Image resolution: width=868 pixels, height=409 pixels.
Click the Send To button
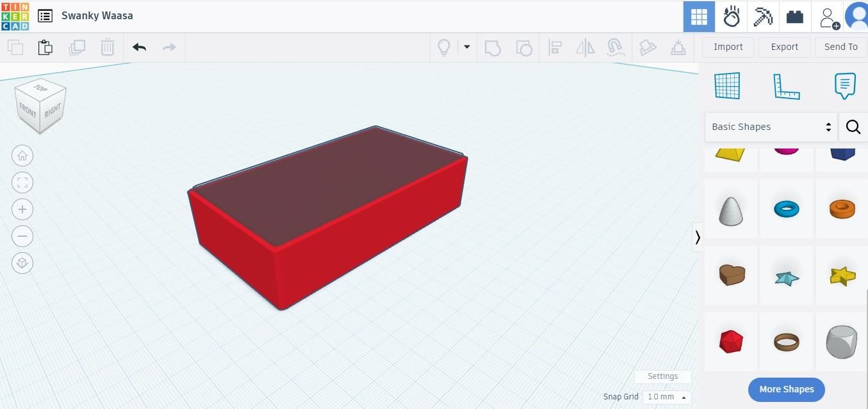841,47
